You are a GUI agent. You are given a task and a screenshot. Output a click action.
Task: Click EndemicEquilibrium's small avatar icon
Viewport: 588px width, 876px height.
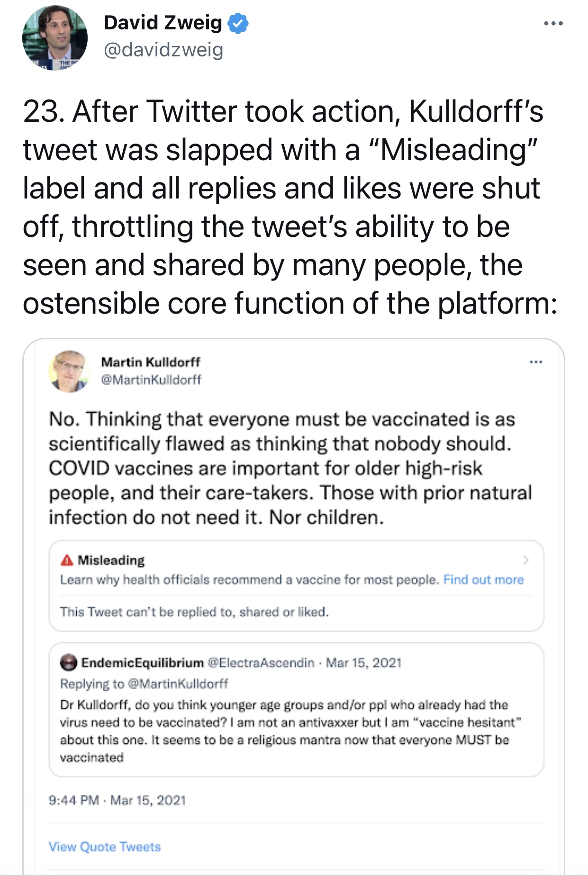click(68, 662)
